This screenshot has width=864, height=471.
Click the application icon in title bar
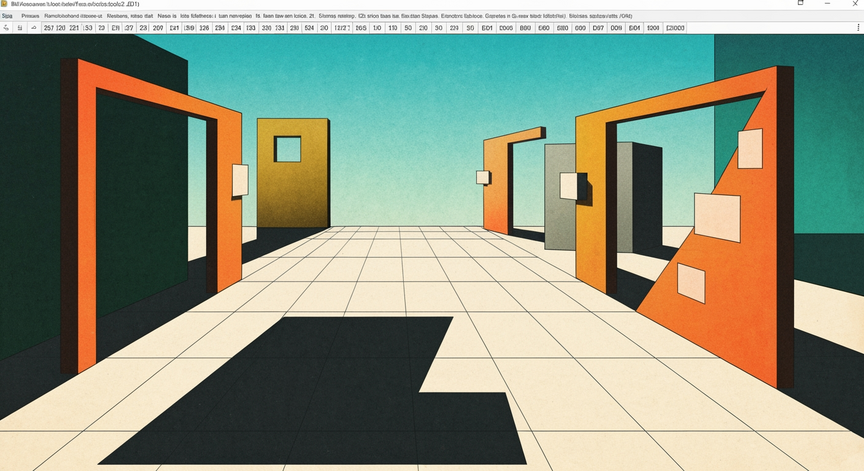[5, 5]
